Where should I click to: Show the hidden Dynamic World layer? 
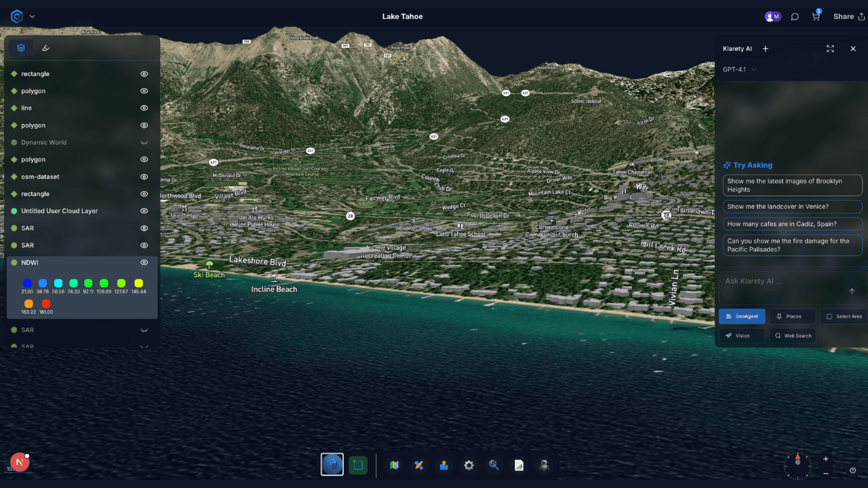coord(144,142)
